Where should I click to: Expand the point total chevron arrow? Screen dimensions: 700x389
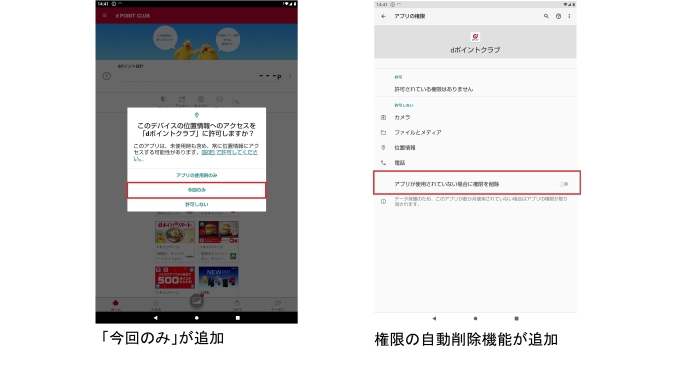pos(290,76)
